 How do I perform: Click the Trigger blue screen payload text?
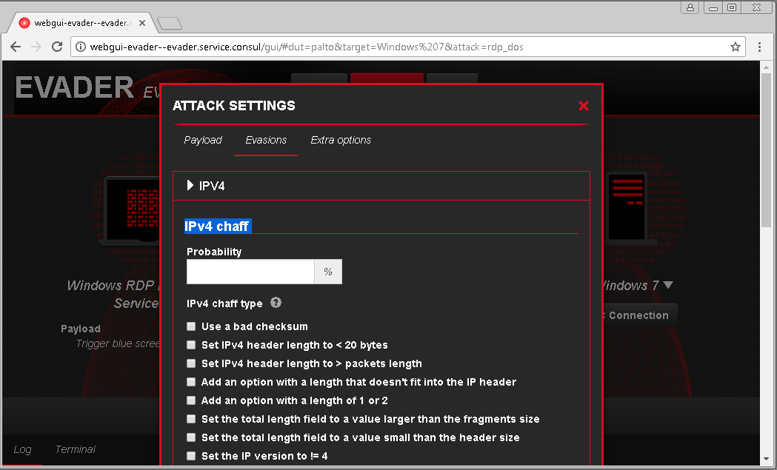pyautogui.click(x=118, y=344)
